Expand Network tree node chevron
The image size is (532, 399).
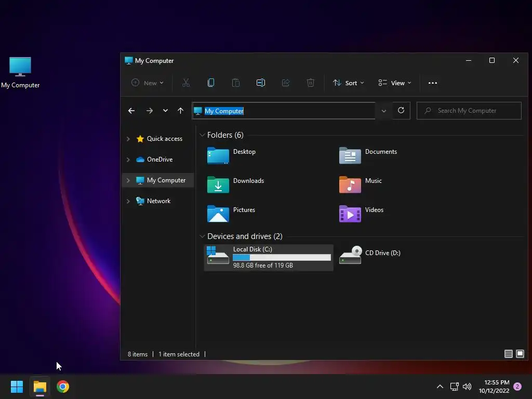click(128, 201)
